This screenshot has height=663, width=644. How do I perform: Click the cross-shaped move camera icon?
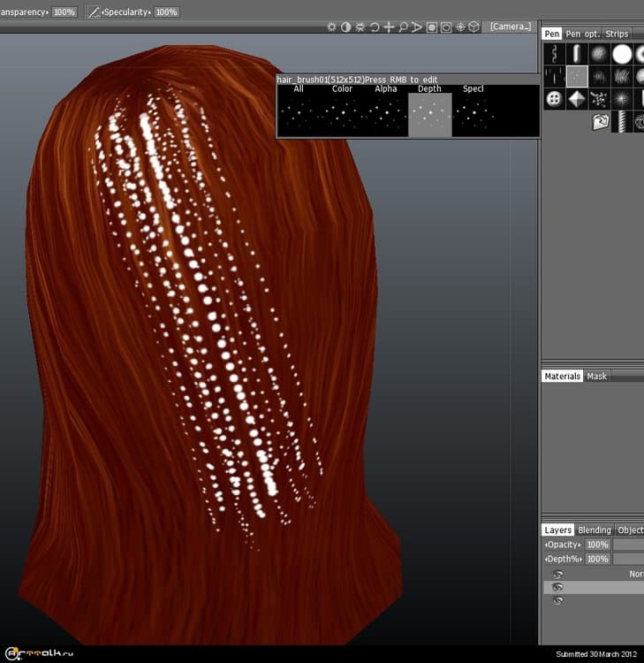pos(389,27)
